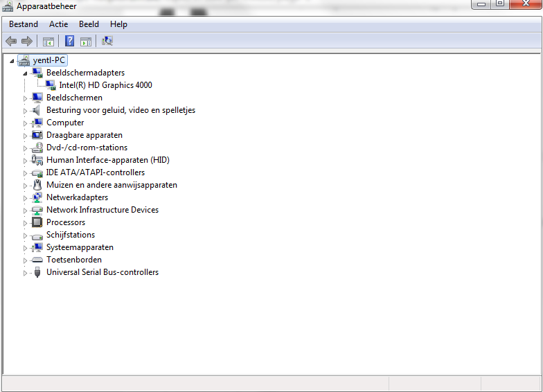Viewport: 543px width, 392px height.
Task: Click the Computer category icon
Action: 37,123
